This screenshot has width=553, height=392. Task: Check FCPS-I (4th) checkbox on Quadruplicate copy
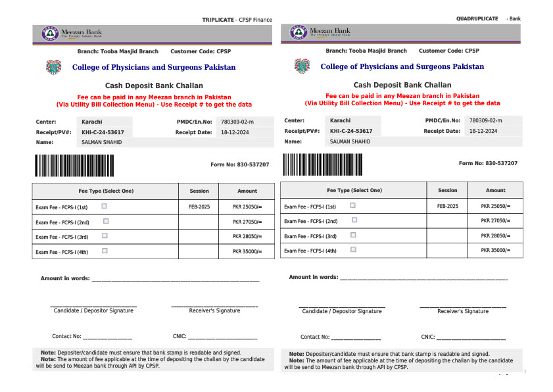353,249
